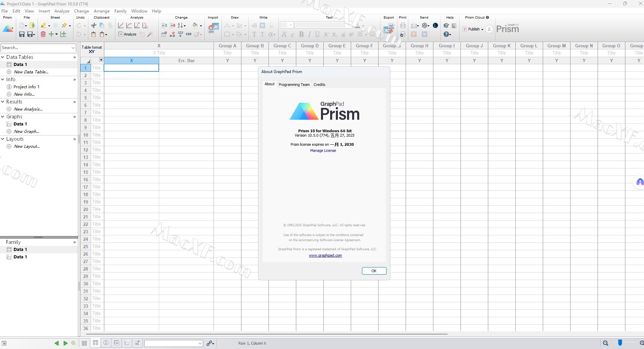Image resolution: width=644 pixels, height=349 pixels.
Task: Click the Analyze button in the toolbar
Action: 127,34
